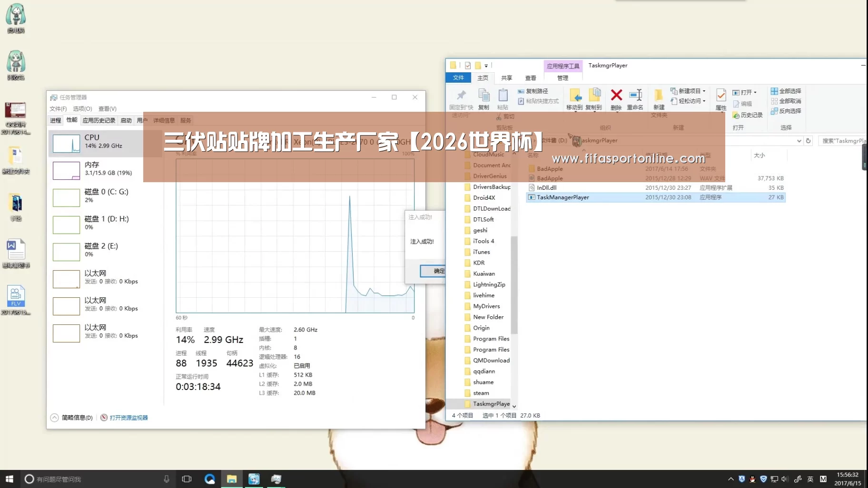Select the InDll.dll file

pos(656,188)
